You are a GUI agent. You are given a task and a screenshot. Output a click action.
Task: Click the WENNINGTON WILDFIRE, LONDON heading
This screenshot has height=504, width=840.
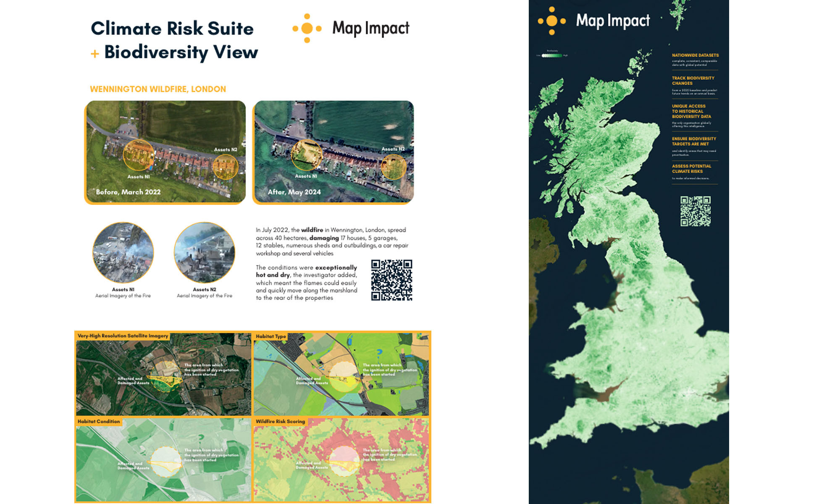pos(157,89)
